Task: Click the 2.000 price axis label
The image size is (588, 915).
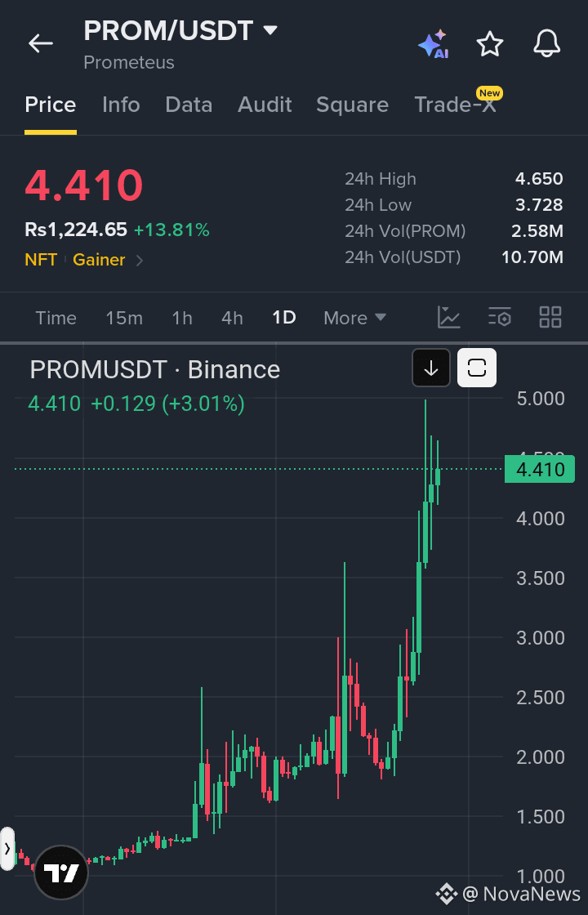Action: coord(541,757)
